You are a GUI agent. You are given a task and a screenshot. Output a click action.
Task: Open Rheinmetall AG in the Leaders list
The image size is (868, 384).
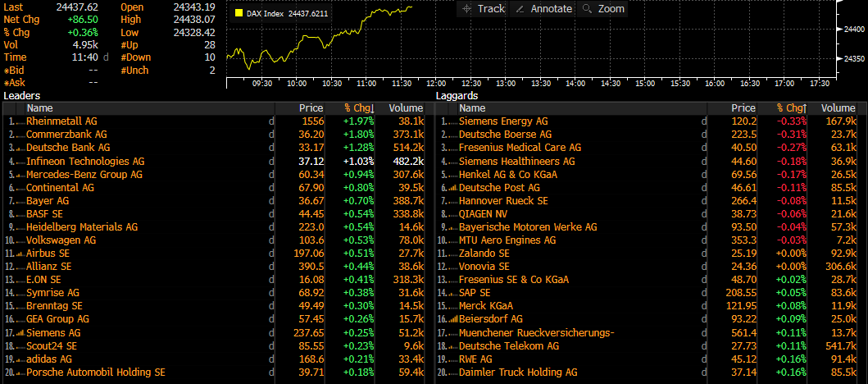pos(61,121)
